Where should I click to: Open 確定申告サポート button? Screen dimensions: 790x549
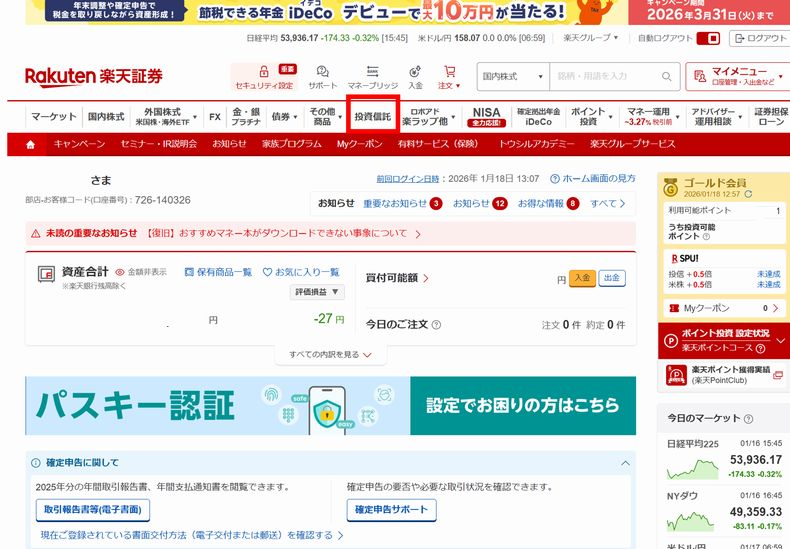391,510
